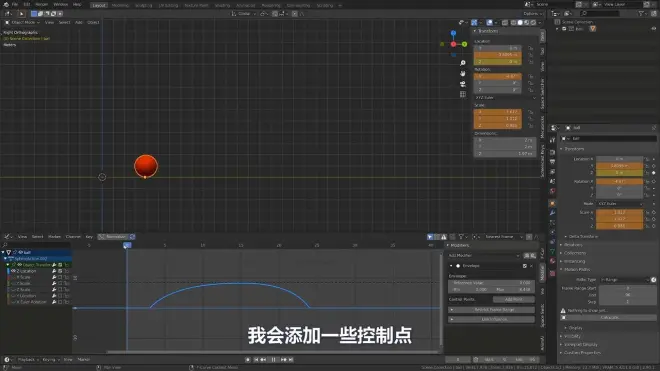Viewport: 660px width, 371px height.
Task: Click the red X axis gizmo ball
Action: [453, 44]
